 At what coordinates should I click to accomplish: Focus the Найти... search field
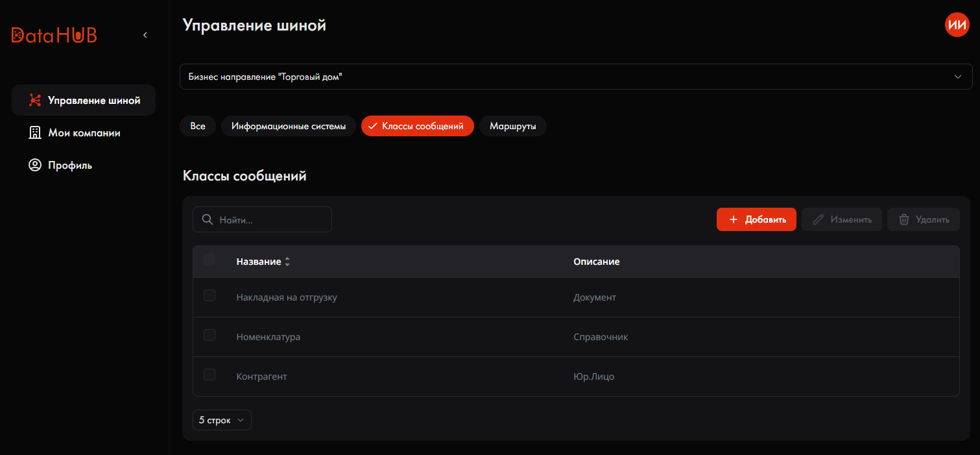tap(262, 219)
